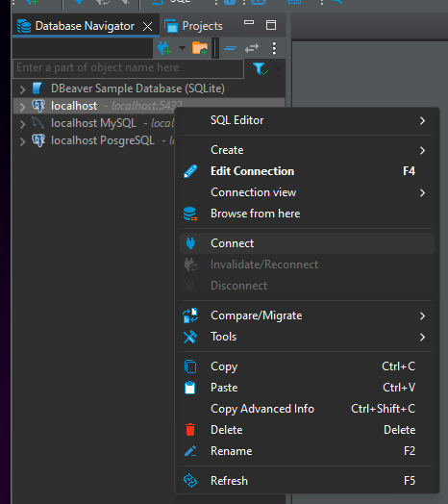Focus the object name search field
The width and height of the screenshot is (448, 504).
128,68
